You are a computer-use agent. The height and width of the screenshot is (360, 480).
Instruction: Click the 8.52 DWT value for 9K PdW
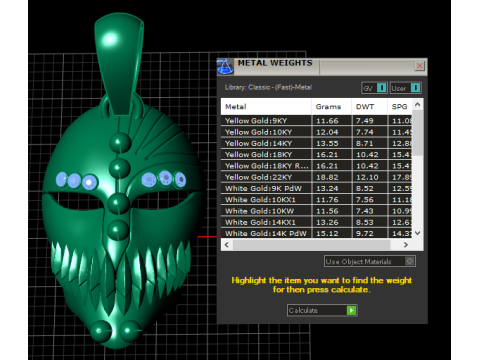click(x=365, y=189)
